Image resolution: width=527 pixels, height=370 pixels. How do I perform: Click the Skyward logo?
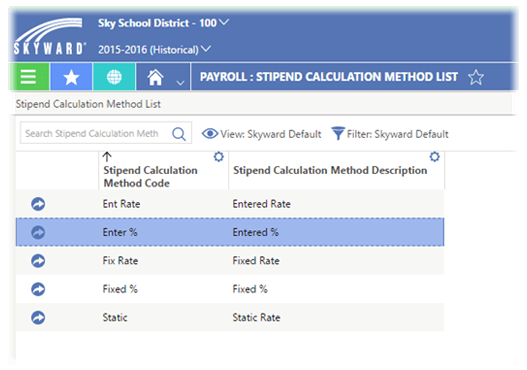pos(50,37)
